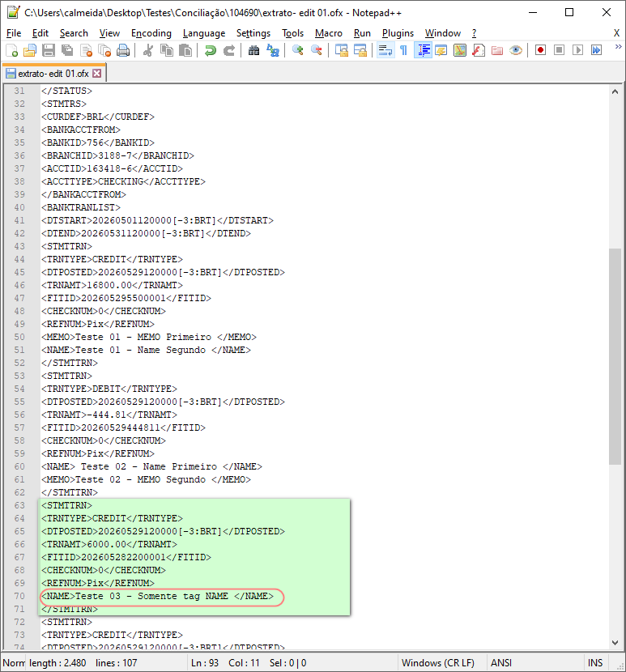The height and width of the screenshot is (672, 626).
Task: Click line 35 BANKID 756 text
Action: 98,142
